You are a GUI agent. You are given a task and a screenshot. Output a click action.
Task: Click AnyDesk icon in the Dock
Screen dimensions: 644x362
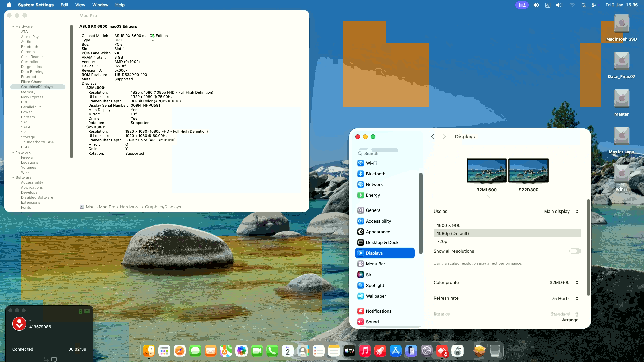coord(442,351)
